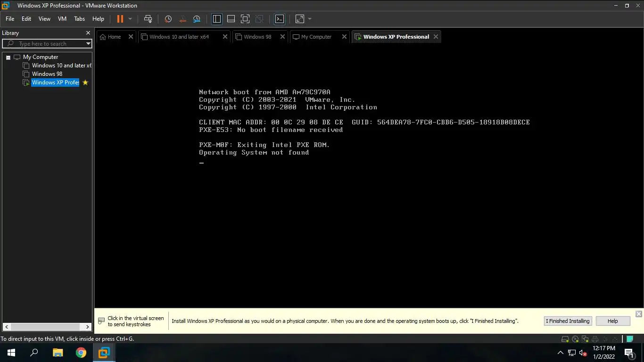
Task: Click the orange Suspend (pause) VM button
Action: 120,19
